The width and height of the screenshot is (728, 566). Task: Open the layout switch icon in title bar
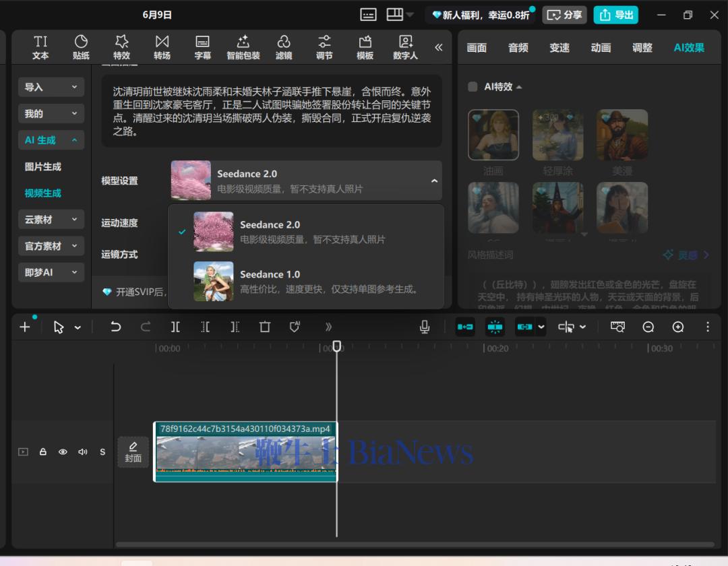(x=395, y=15)
